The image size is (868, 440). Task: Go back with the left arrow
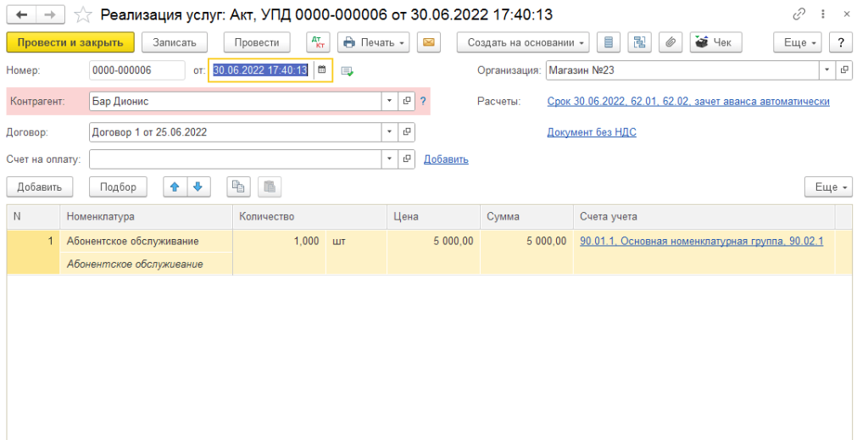(21, 15)
